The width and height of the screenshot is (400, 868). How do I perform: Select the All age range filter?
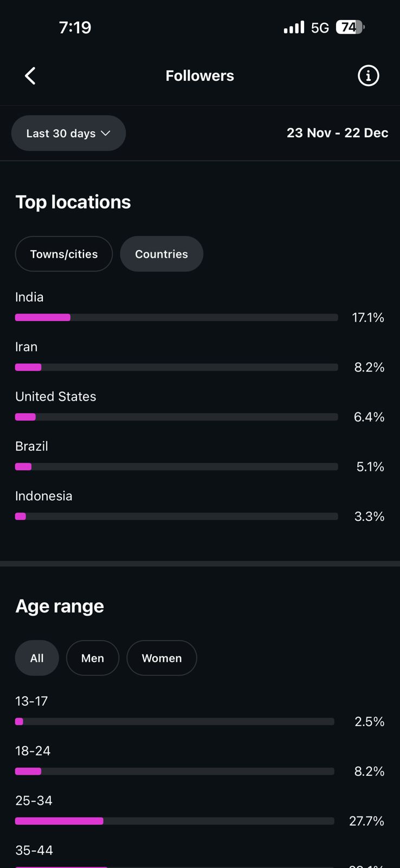[x=37, y=658]
